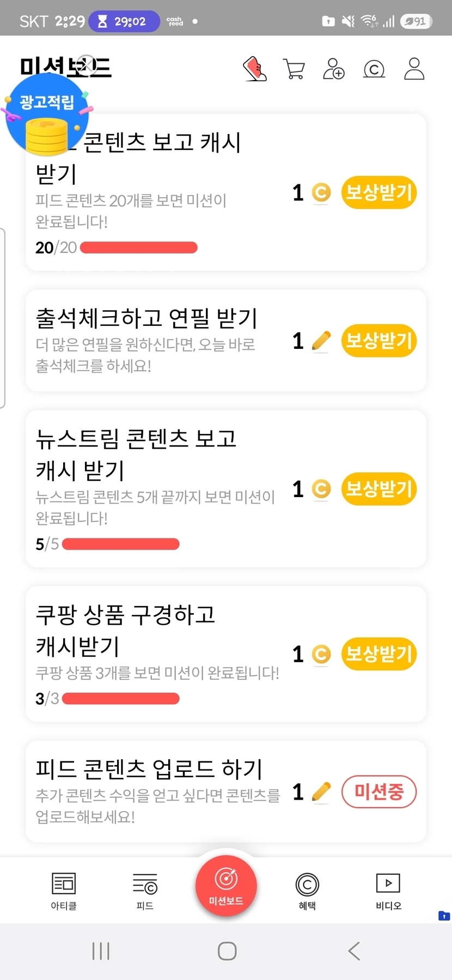Open the 피드 콘텐츠 업로드 하기 mission card

158,790
